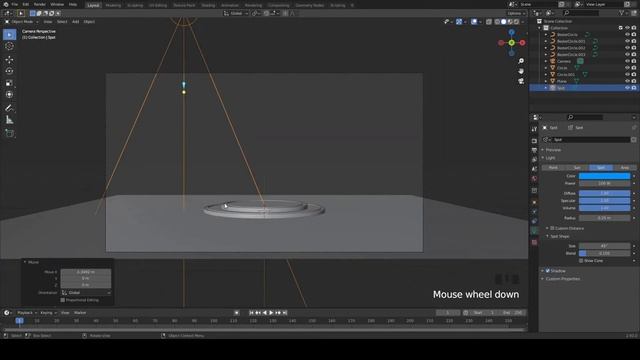Click the Diffuse factor slider
The height and width of the screenshot is (360, 640).
[x=604, y=193]
